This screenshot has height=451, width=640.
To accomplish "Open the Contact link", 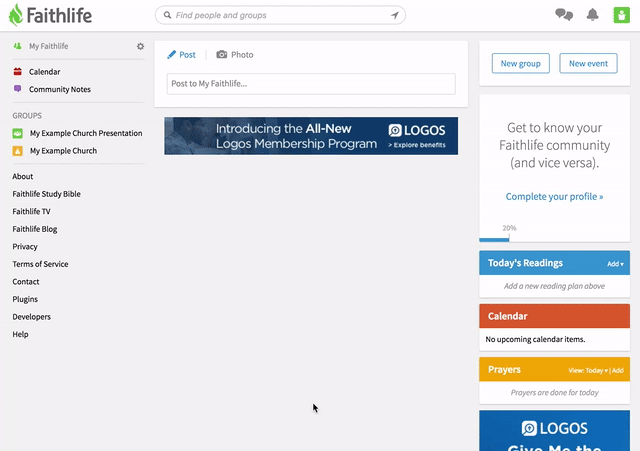I will [26, 282].
